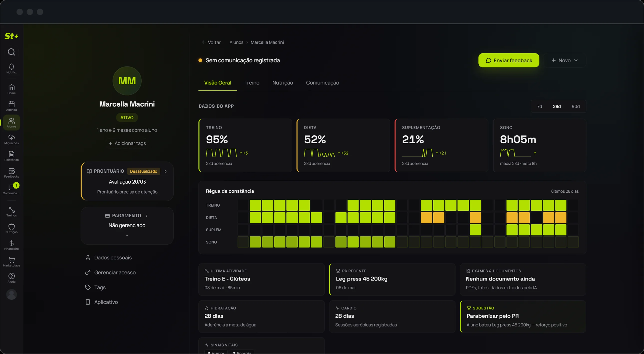644x354 pixels.
Task: Go to Agenda calendar icon
Action: click(x=12, y=106)
